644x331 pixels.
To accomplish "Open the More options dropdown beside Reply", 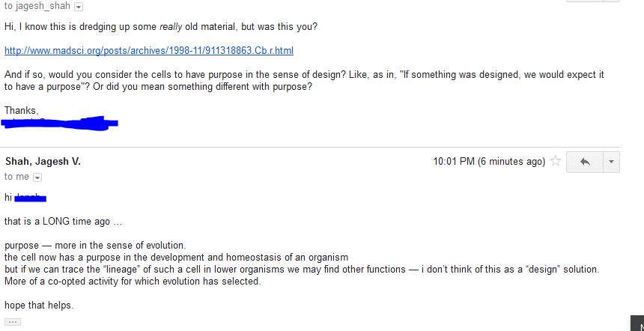I will (612, 162).
